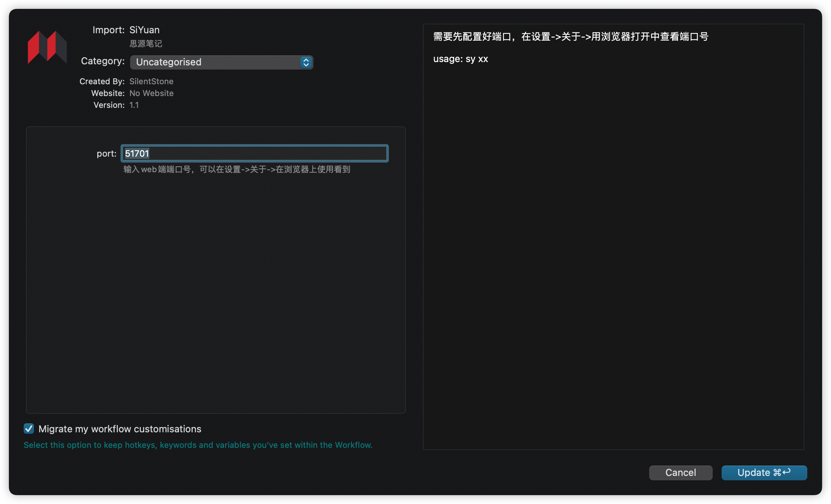831x504 pixels.
Task: Toggle Migrate my workflow customisations checkbox
Action: pyautogui.click(x=29, y=429)
